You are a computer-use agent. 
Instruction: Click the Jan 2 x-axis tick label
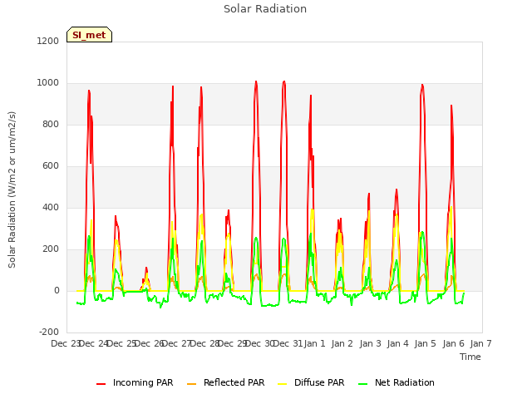pos(342,343)
